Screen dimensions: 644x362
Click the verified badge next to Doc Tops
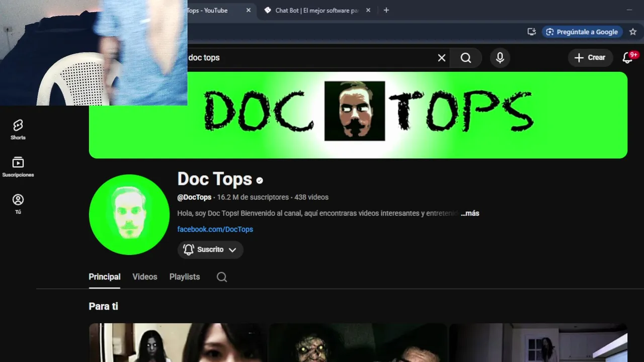pos(260,180)
